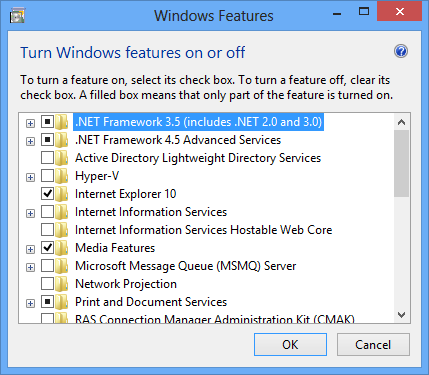Click the scrollbar down arrow in features list
Viewport: 429px width, 375px height.
(401, 315)
